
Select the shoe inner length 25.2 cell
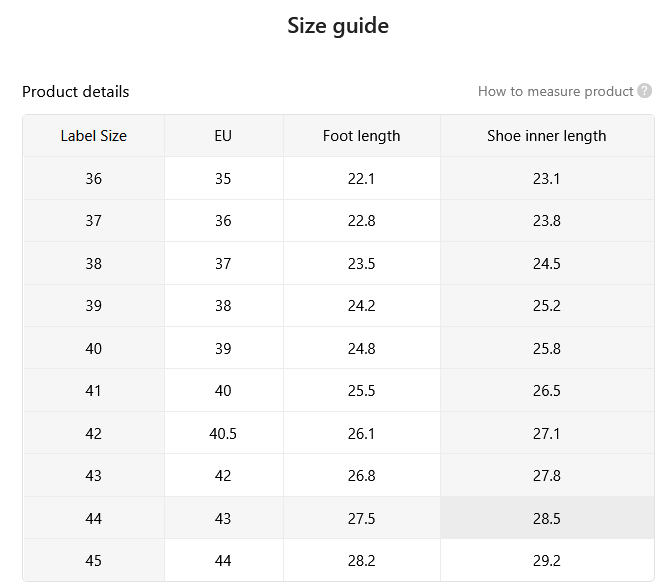[547, 306]
